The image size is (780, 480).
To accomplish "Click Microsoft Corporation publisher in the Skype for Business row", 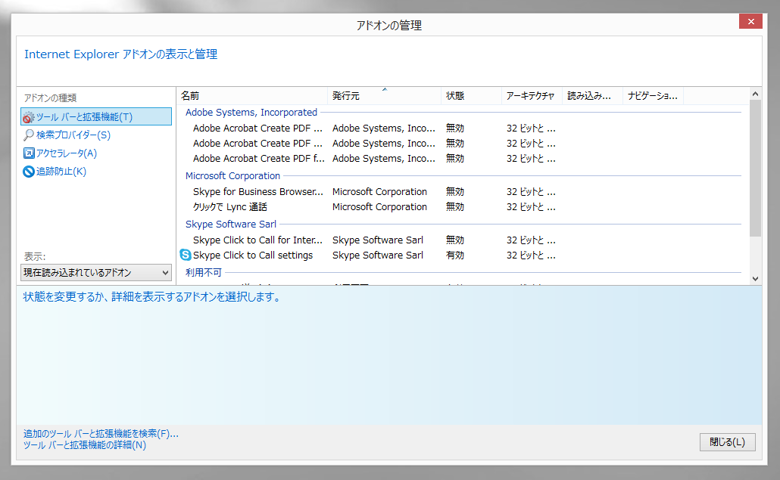I will (380, 192).
